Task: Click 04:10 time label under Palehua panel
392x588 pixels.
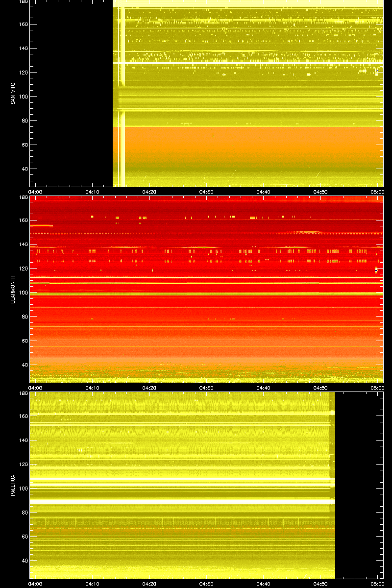Action: coord(93,584)
